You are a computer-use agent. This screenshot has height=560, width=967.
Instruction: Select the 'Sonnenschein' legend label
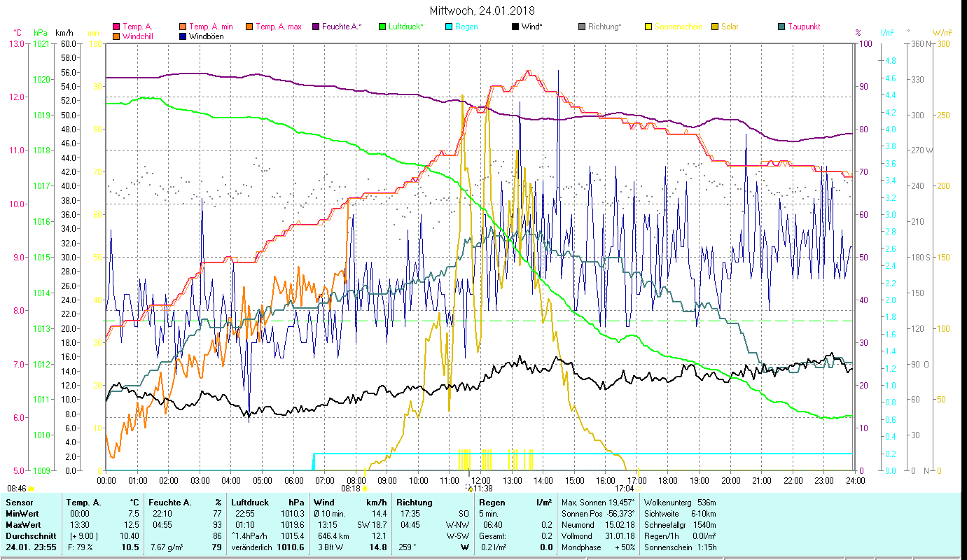point(678,27)
